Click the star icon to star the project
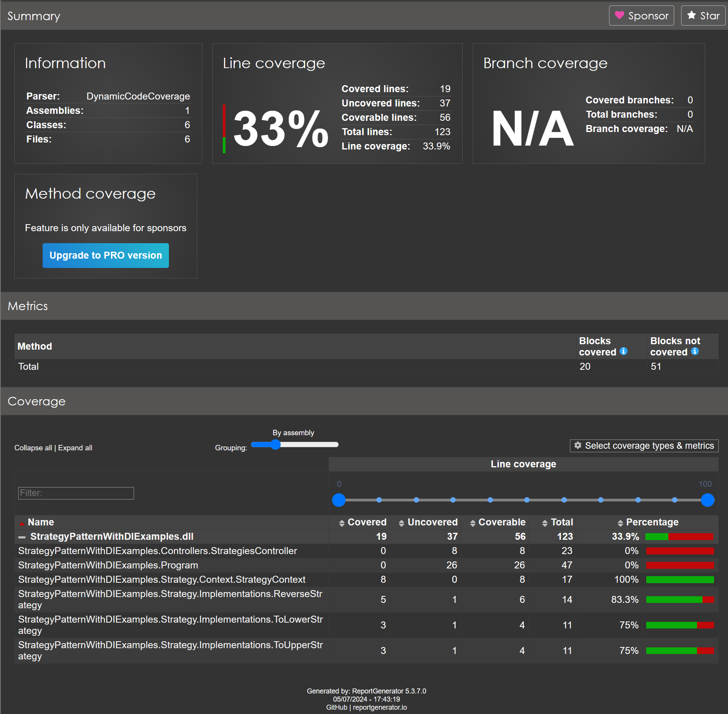728x714 pixels. pyautogui.click(x=692, y=15)
